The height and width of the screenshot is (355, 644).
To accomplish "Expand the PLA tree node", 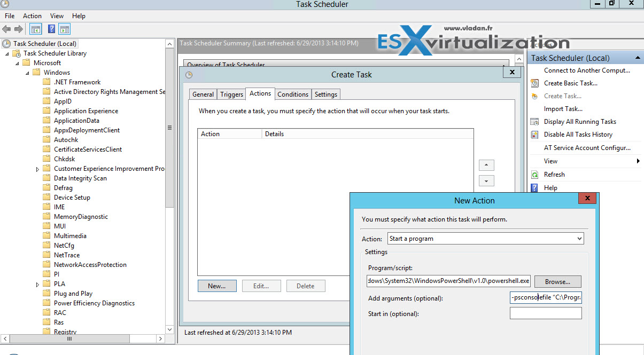I will click(37, 284).
